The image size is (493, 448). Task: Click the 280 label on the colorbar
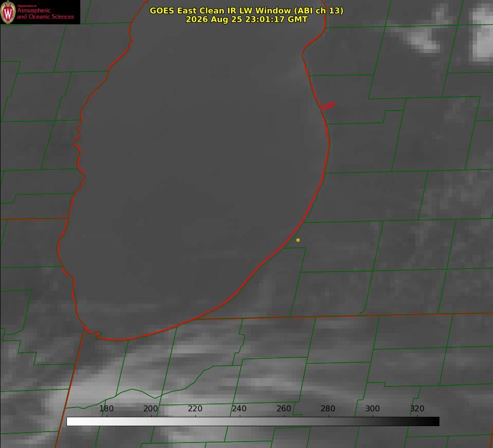click(328, 408)
